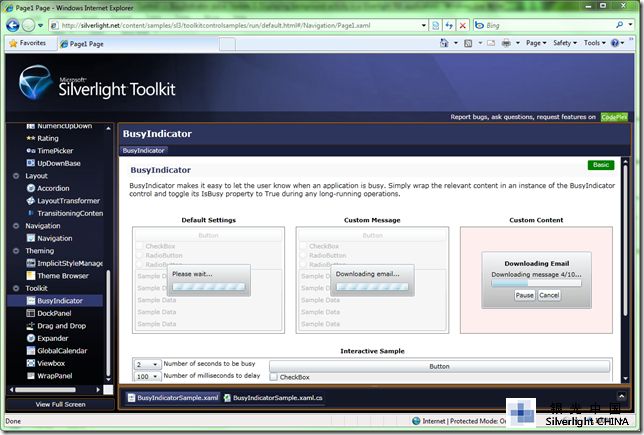Open search provider dropdown arrow
The height and width of the screenshot is (435, 644).
click(x=630, y=25)
